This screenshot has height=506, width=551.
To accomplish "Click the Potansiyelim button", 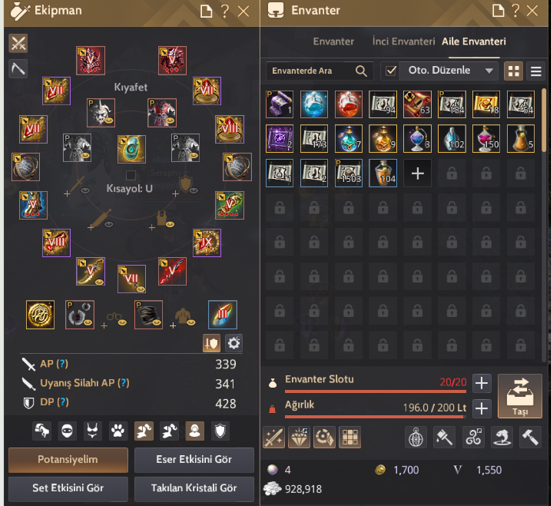I will pos(68,460).
